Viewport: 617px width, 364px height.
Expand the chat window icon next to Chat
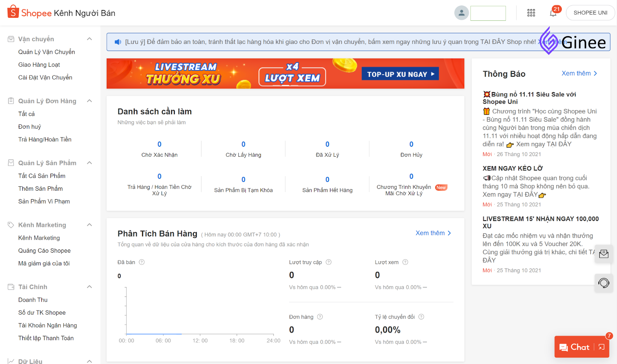(x=602, y=347)
